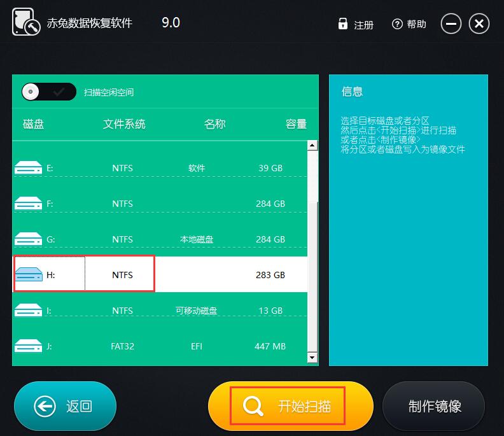Click the F: drive letter

point(50,204)
